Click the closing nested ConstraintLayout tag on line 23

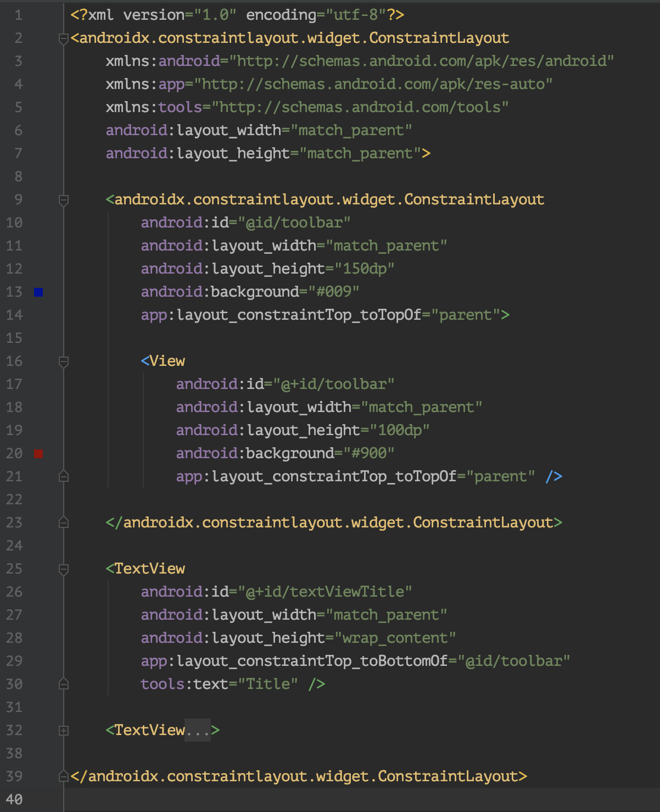(334, 522)
